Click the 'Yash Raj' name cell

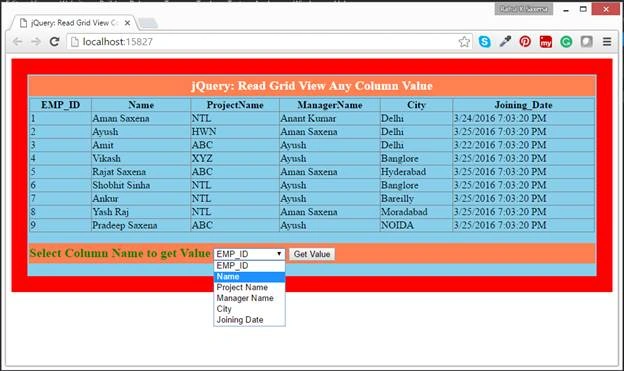(x=141, y=212)
